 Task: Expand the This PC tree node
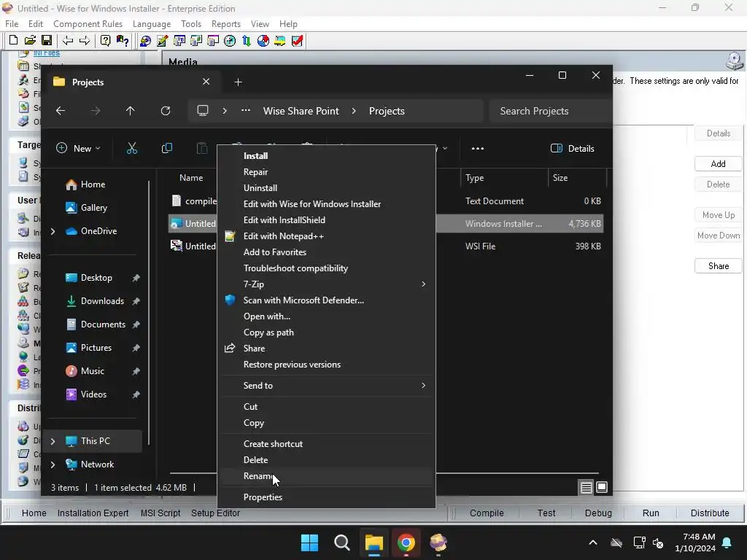[x=53, y=441]
